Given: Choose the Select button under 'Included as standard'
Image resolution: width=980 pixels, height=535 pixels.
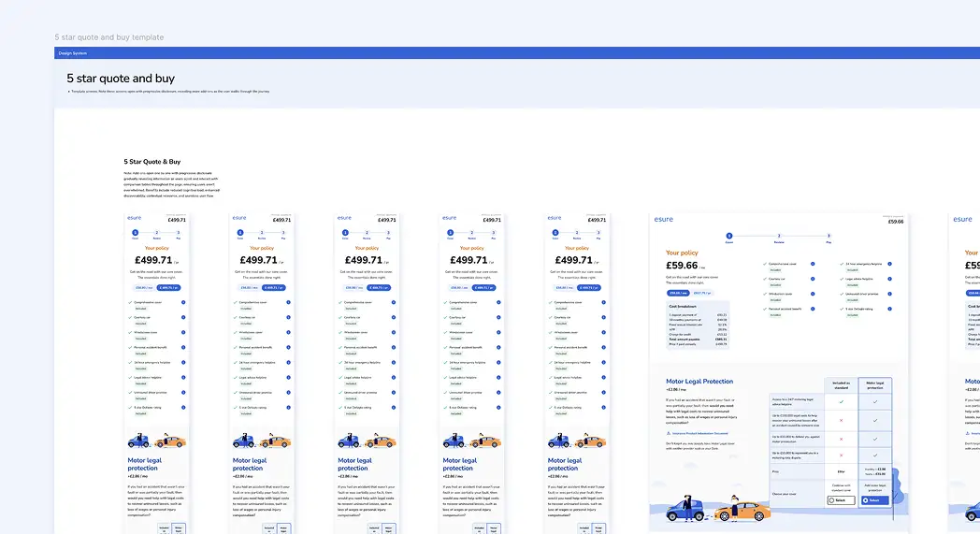Looking at the screenshot, I should click(842, 500).
